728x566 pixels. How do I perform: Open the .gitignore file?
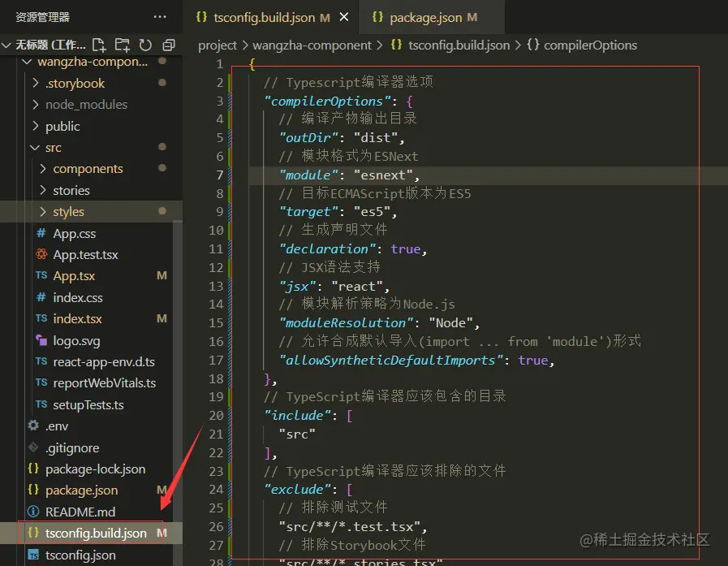click(x=72, y=448)
